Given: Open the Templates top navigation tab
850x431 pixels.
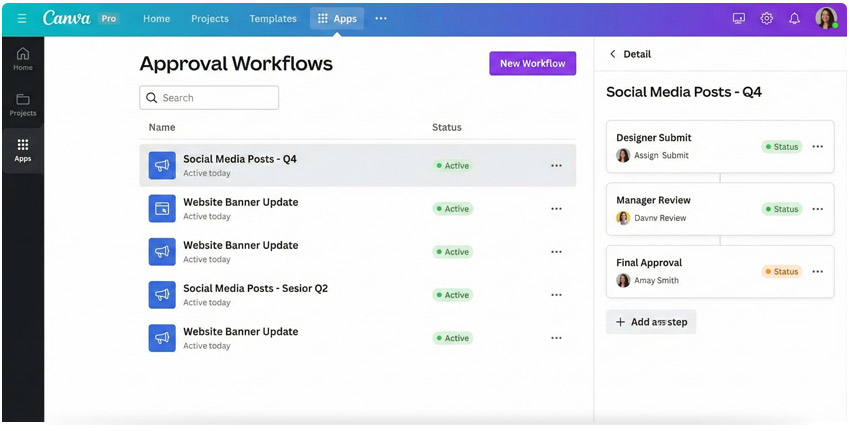Looking at the screenshot, I should click(x=273, y=18).
